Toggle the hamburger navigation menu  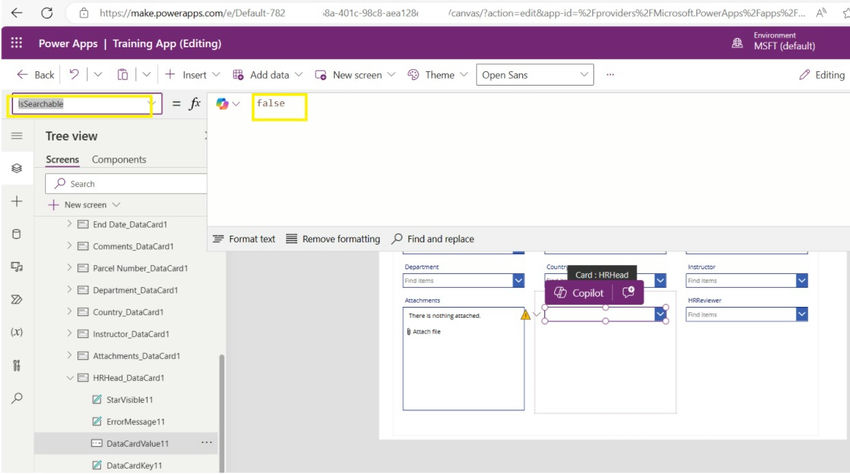click(17, 136)
